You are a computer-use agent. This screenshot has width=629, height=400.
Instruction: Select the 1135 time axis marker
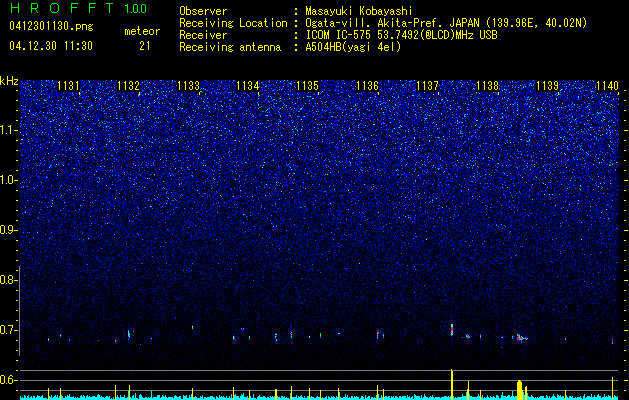click(308, 86)
